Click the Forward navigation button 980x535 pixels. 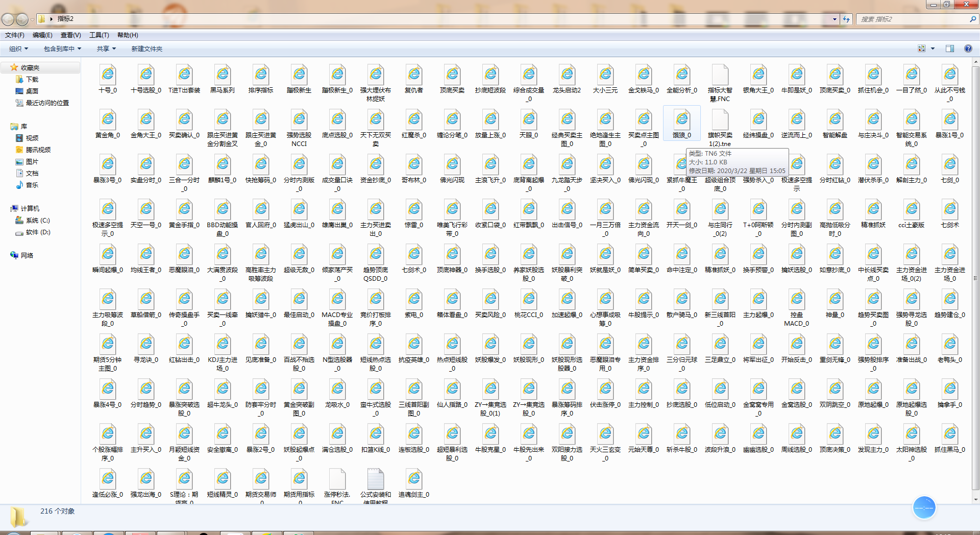pos(22,19)
